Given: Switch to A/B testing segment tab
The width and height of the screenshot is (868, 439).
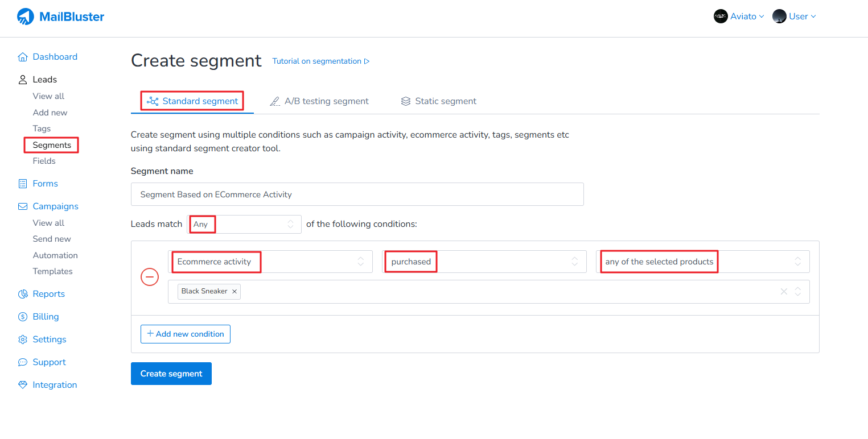Looking at the screenshot, I should [x=319, y=101].
